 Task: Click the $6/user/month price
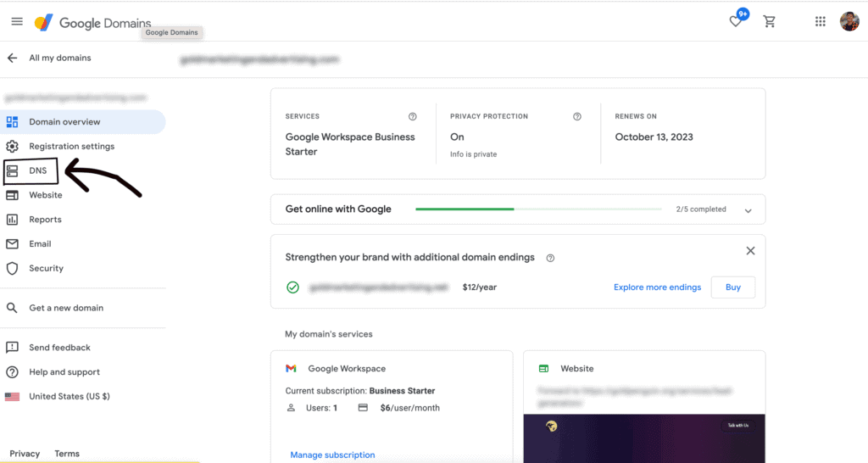pyautogui.click(x=409, y=408)
